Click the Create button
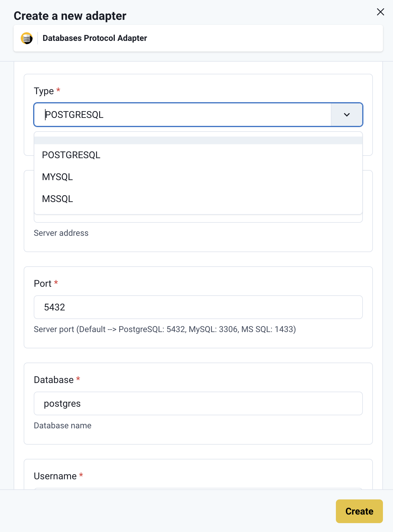The height and width of the screenshot is (532, 393). (x=359, y=511)
